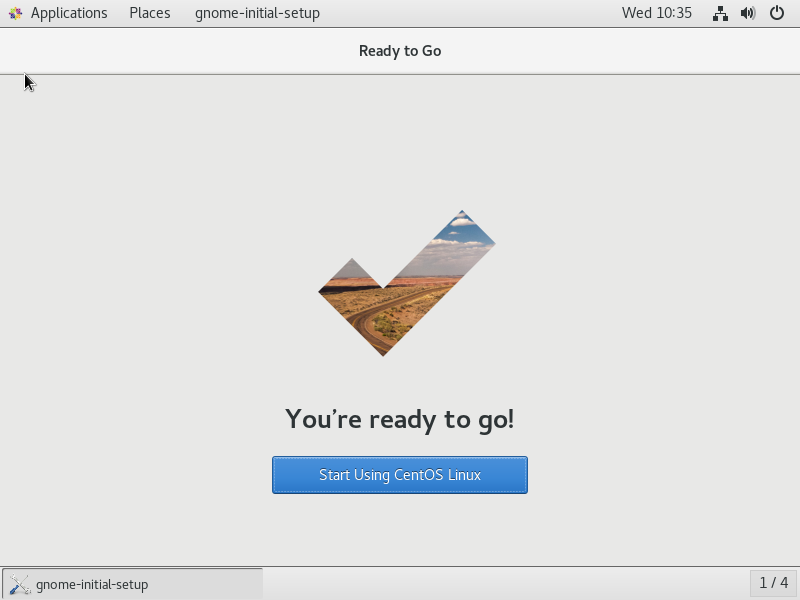The image size is (800, 600).
Task: Click the checkmark landscape image
Action: pos(407,283)
